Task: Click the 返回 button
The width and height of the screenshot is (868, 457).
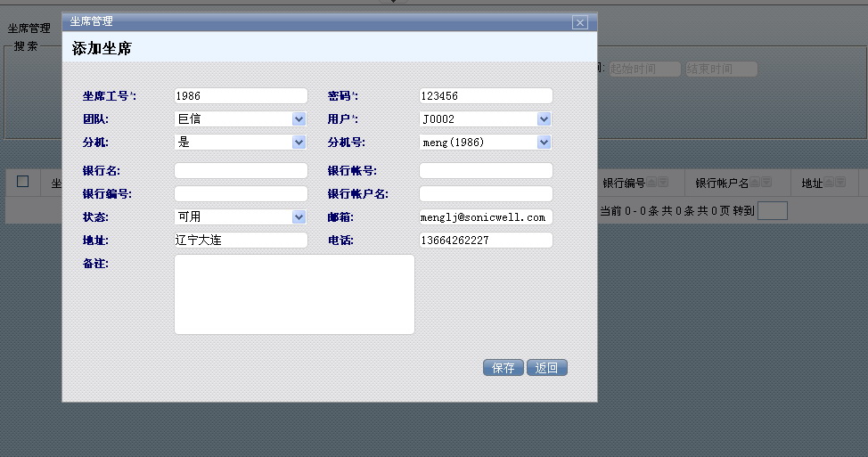Action: pos(547,368)
